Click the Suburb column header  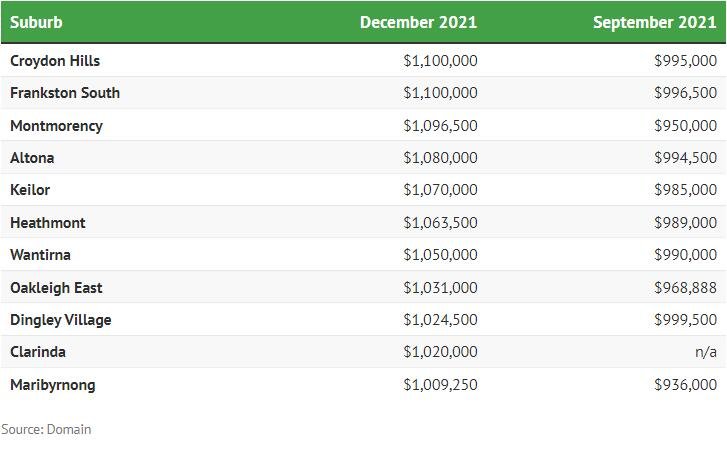click(x=36, y=22)
